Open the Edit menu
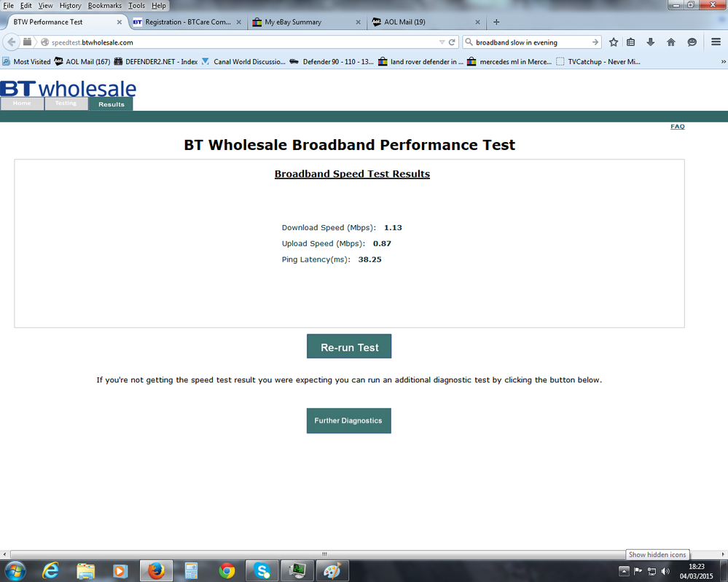 pyautogui.click(x=26, y=6)
